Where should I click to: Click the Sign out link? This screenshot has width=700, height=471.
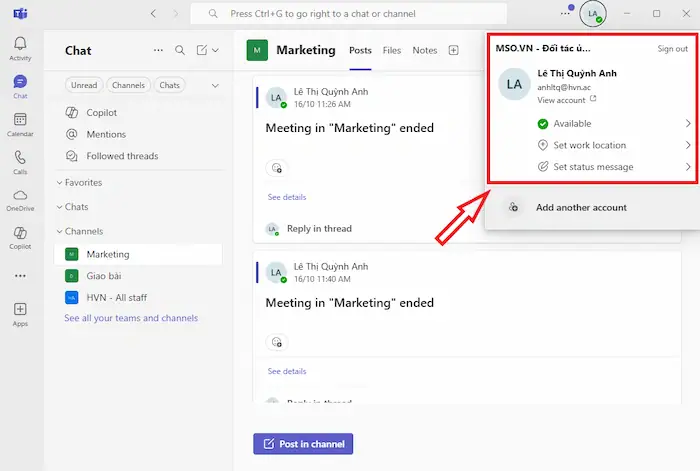[x=672, y=48]
